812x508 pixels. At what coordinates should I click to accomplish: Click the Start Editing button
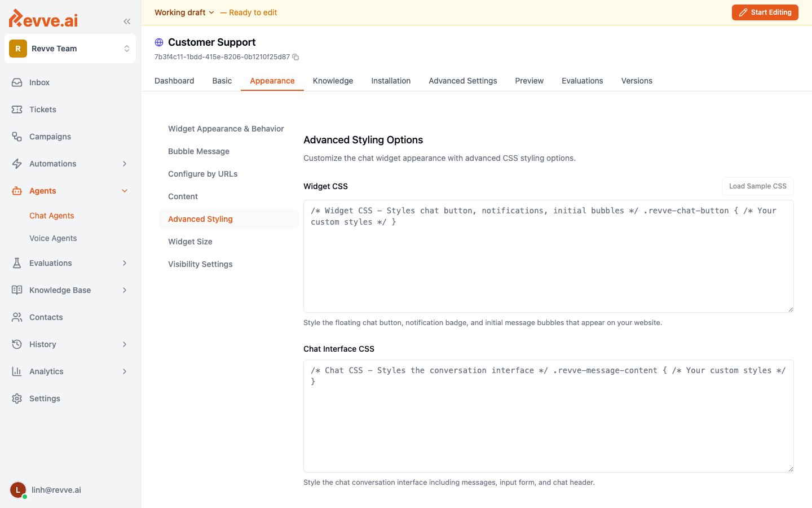[x=765, y=12]
